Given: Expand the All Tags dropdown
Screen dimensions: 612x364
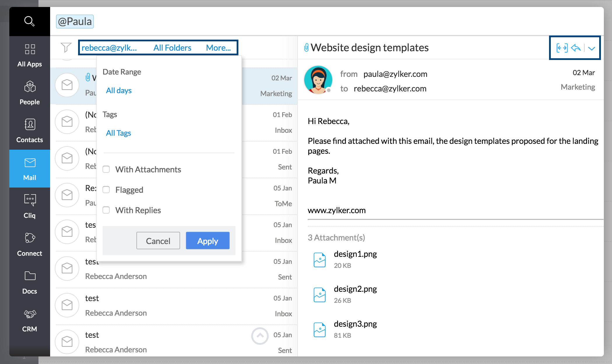Looking at the screenshot, I should click(119, 133).
